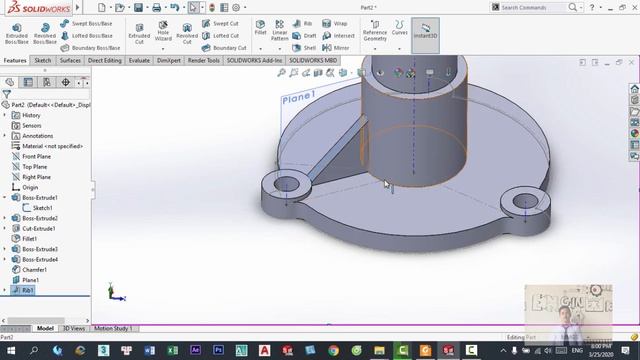Click the filter funnel icon in the tree
The height and width of the screenshot is (360, 640).
[7, 95]
